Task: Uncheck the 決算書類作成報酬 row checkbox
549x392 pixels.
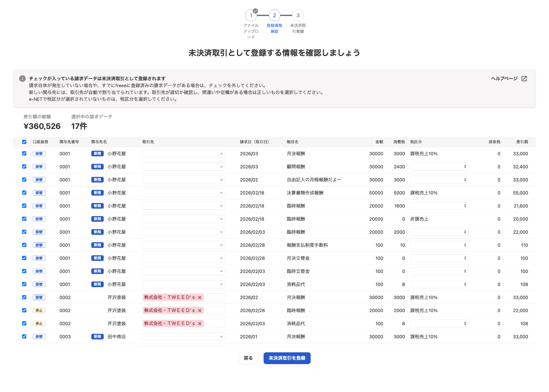Action: point(24,193)
